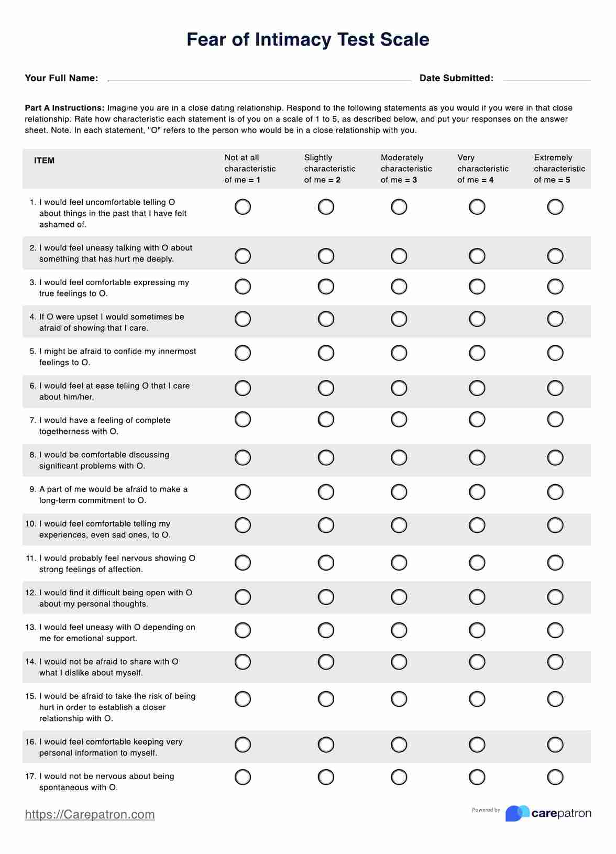This screenshot has width=616, height=854.
Task: Select 'Not at all characteristic' for item 1
Action: point(243,207)
